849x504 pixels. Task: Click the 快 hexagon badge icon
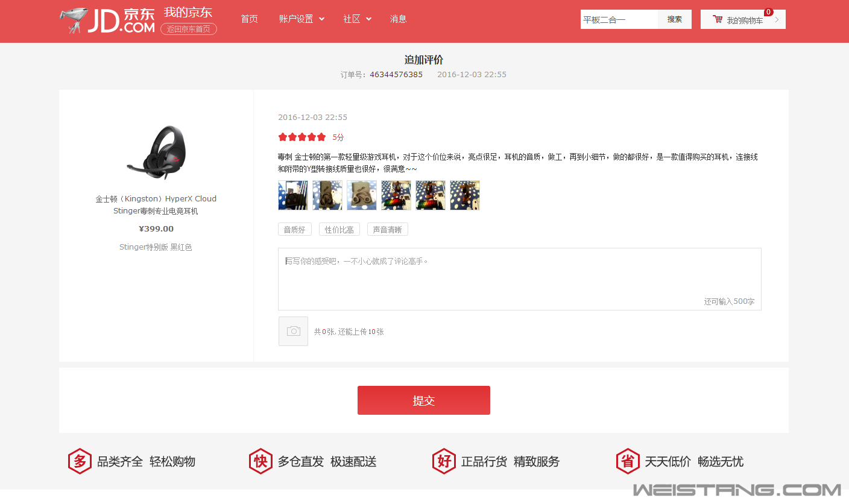(260, 461)
